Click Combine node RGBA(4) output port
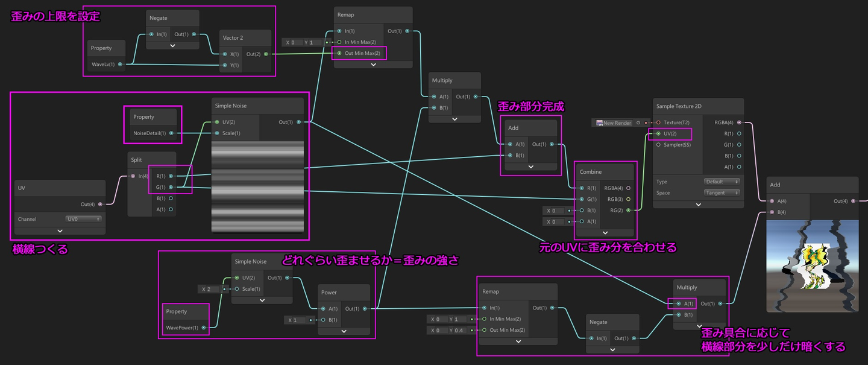 tap(629, 188)
